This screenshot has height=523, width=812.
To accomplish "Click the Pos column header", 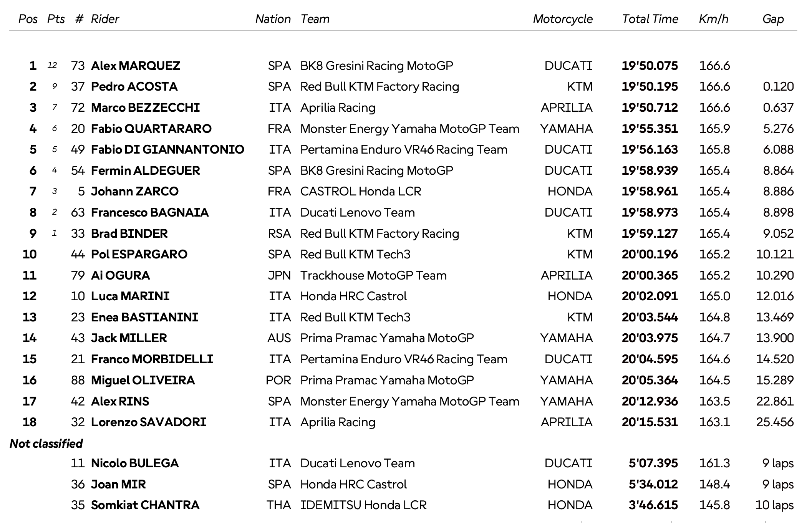I will tap(28, 19).
